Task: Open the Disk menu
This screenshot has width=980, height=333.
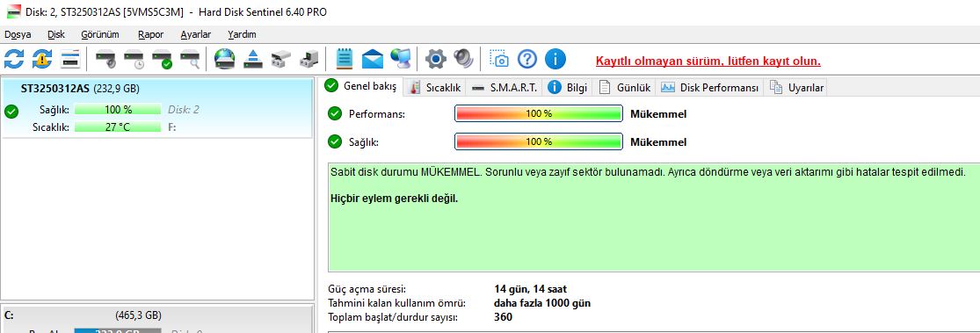Action: coord(56,34)
